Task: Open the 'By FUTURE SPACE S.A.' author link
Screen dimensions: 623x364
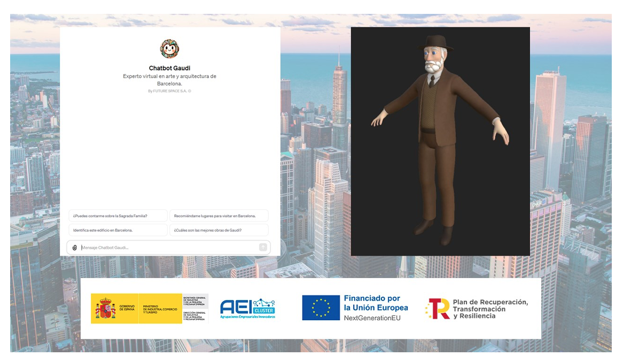Action: click(167, 91)
